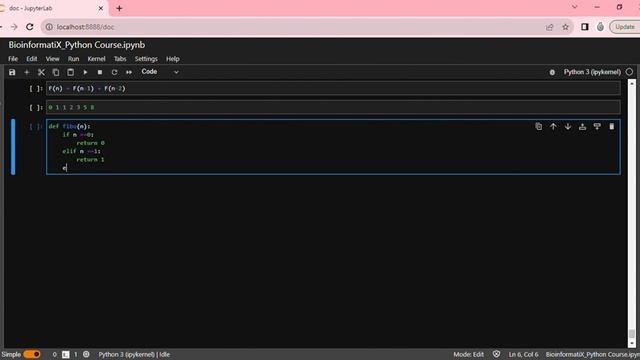640x360 pixels.
Task: Click the Python 3 (ipykernel) | Idle status
Action: point(134,354)
